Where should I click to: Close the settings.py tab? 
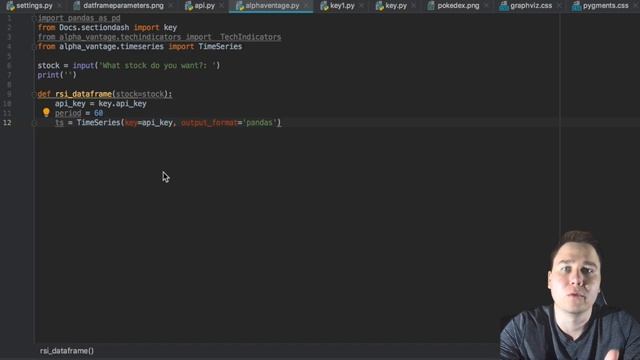[x=60, y=6]
